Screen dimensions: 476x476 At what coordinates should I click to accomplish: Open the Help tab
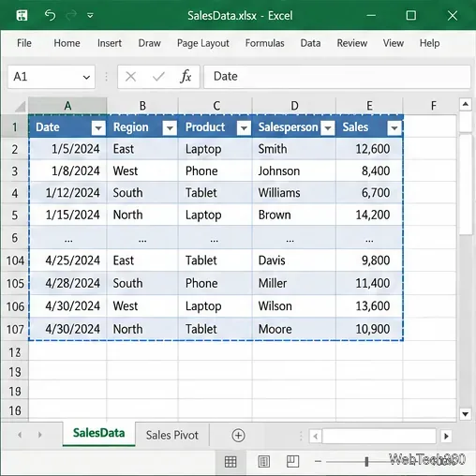click(x=429, y=43)
